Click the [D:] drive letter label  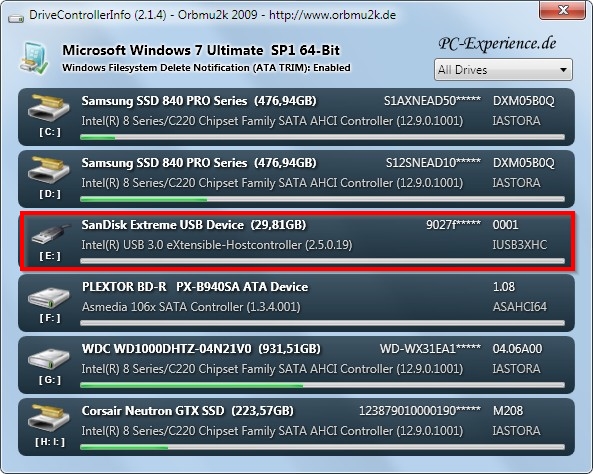coord(50,194)
